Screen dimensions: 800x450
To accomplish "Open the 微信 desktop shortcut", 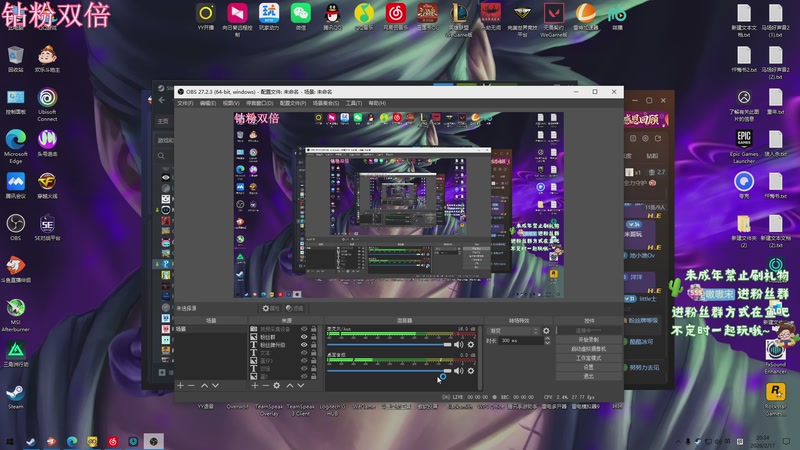I will (x=301, y=16).
